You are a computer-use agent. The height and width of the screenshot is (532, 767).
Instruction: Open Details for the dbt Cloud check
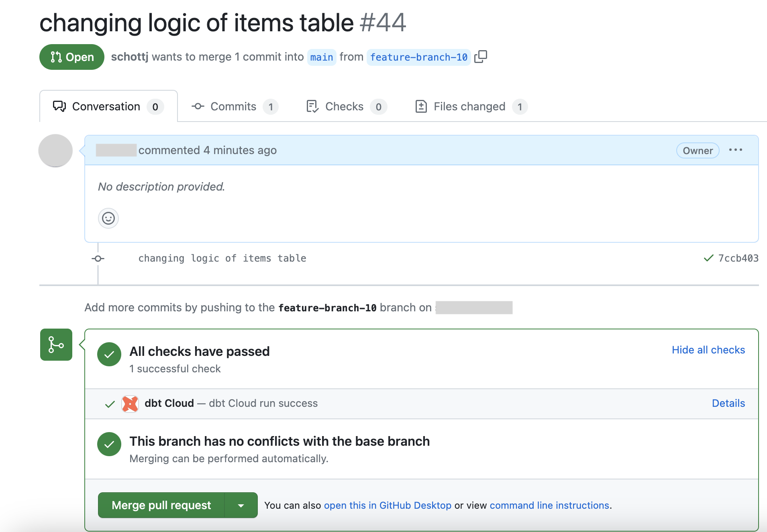pos(728,403)
